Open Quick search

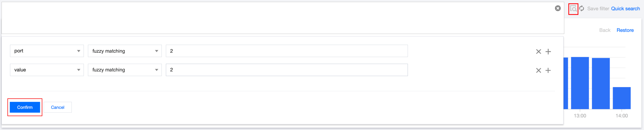(x=625, y=9)
